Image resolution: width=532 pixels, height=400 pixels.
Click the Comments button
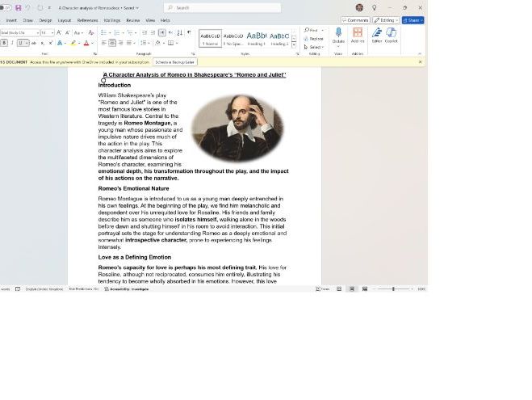click(x=355, y=20)
